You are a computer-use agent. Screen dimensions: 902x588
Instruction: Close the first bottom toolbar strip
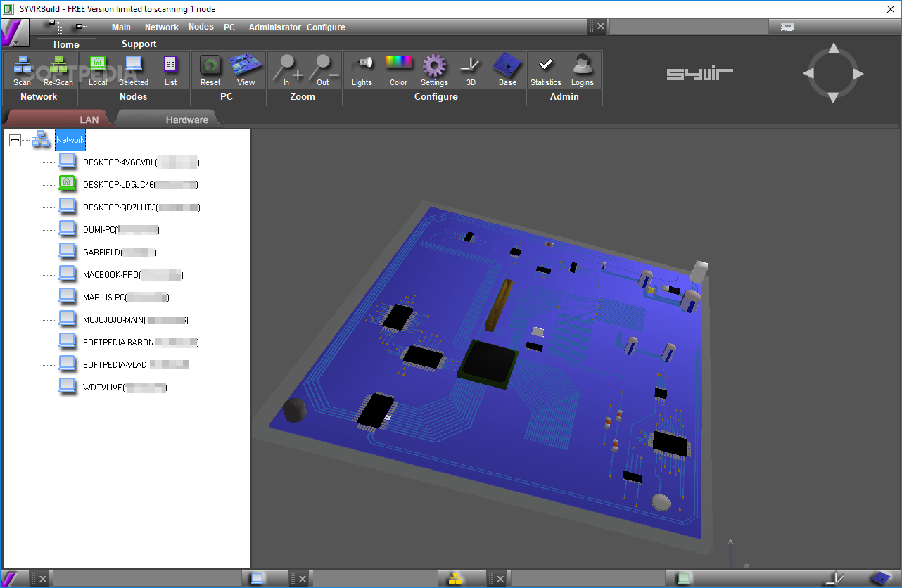coord(43,579)
